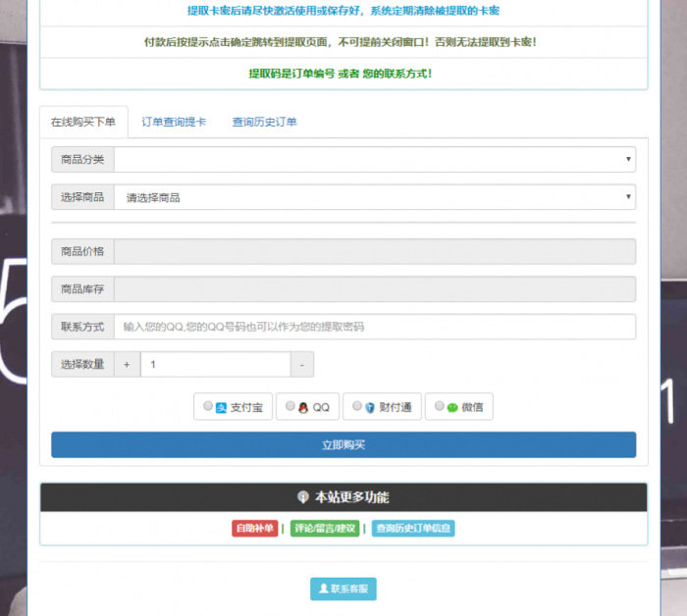The image size is (687, 616).
Task: Select the 在线购买下单 tab
Action: tap(83, 123)
